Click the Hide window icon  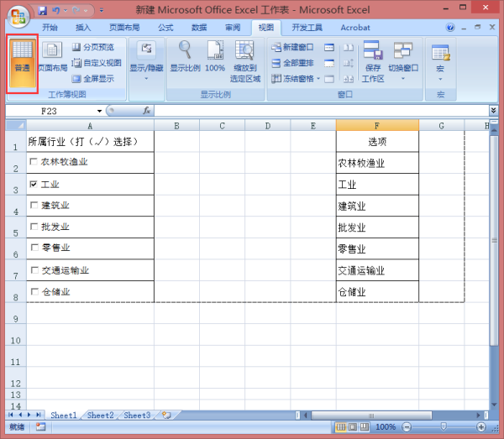[x=329, y=63]
